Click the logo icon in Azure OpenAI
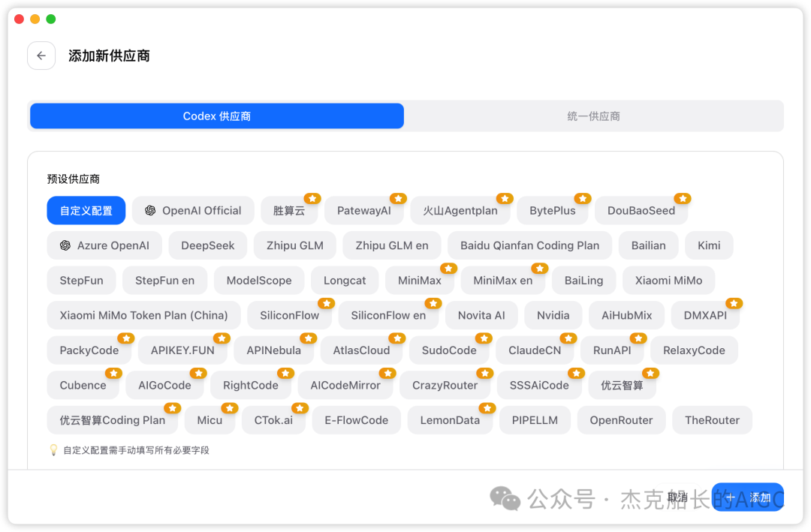This screenshot has width=811, height=532. pos(65,245)
